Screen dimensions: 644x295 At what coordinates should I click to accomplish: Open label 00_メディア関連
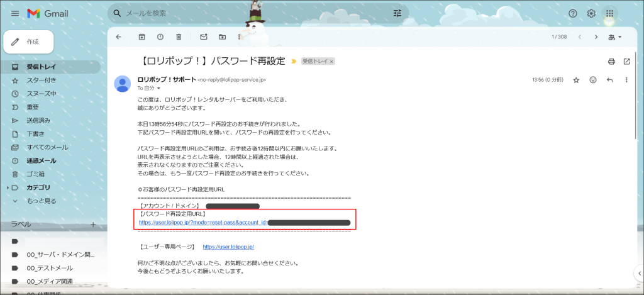tap(50, 281)
